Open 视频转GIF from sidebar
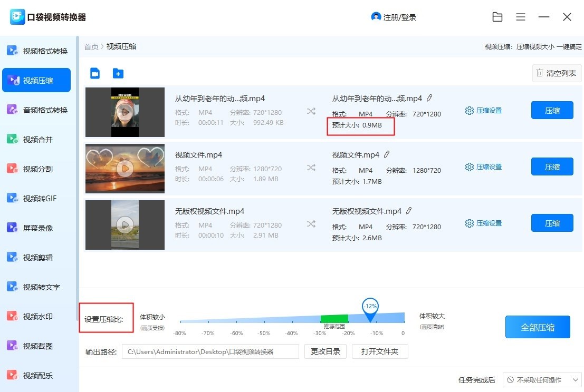 point(38,199)
